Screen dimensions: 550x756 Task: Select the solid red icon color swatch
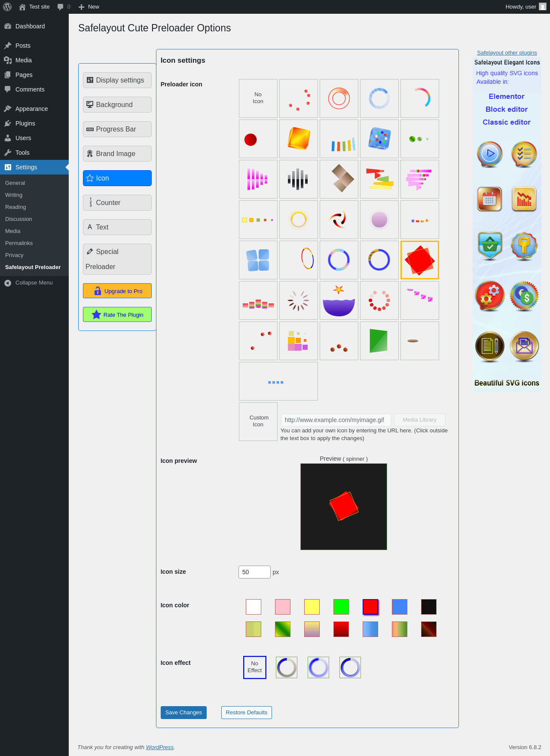coord(370,607)
